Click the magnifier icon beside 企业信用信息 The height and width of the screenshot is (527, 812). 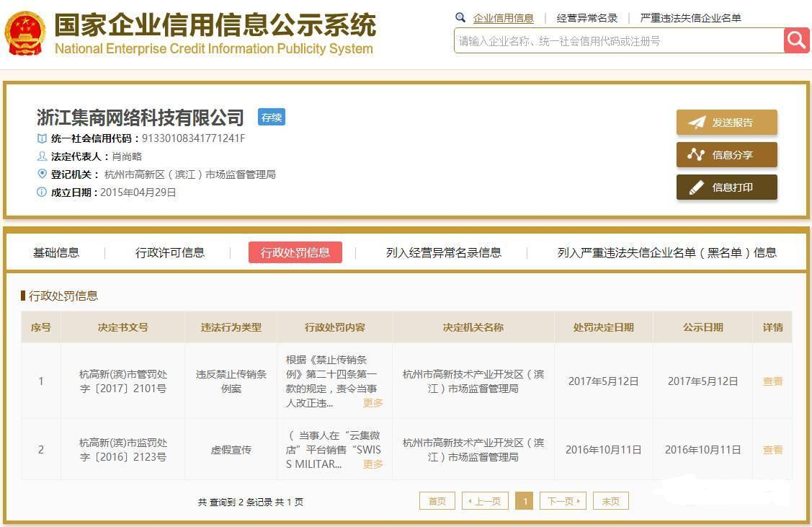click(x=460, y=18)
